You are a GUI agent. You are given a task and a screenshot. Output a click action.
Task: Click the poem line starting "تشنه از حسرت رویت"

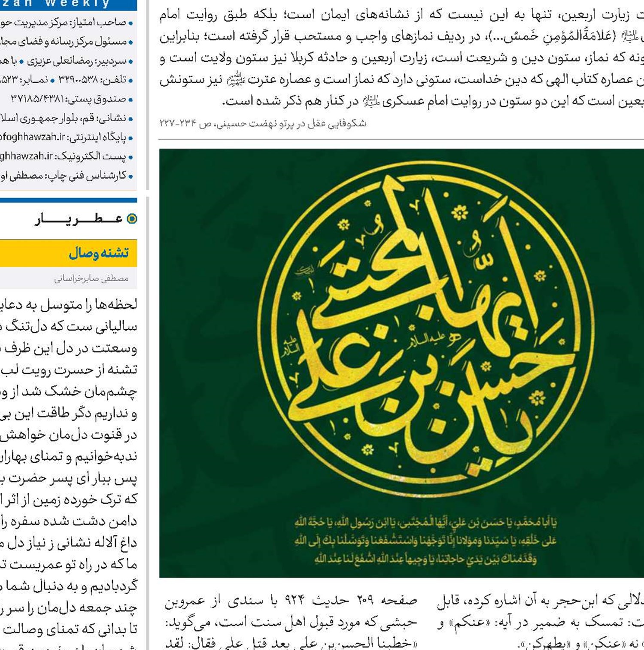click(x=69, y=370)
